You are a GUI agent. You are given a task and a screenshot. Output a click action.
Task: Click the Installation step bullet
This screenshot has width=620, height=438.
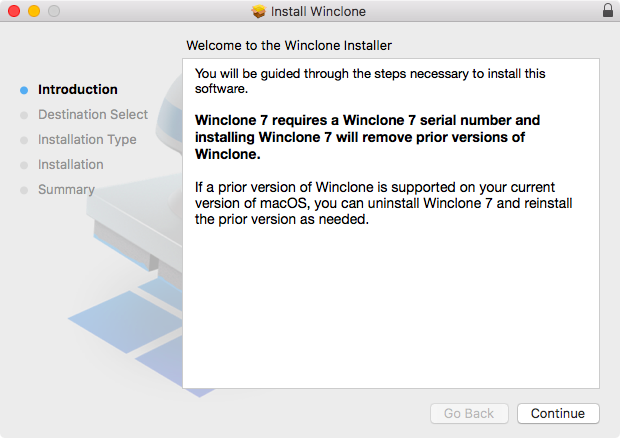pos(24,165)
